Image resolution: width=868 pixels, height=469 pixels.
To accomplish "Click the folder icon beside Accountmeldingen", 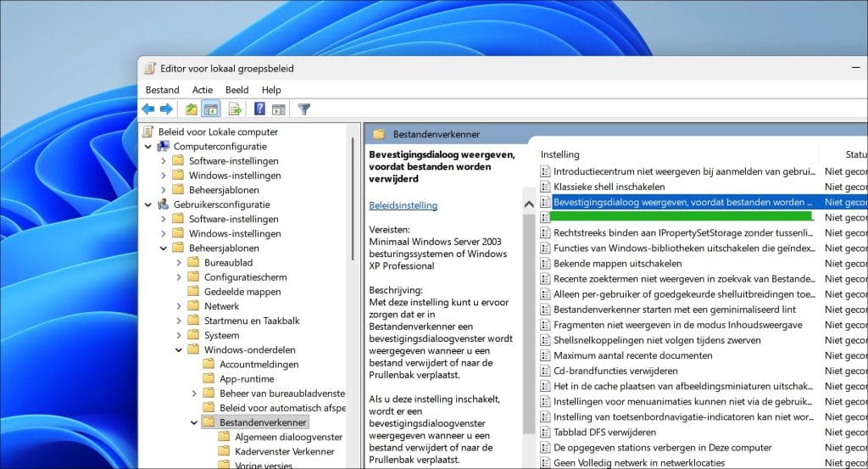I will [209, 365].
